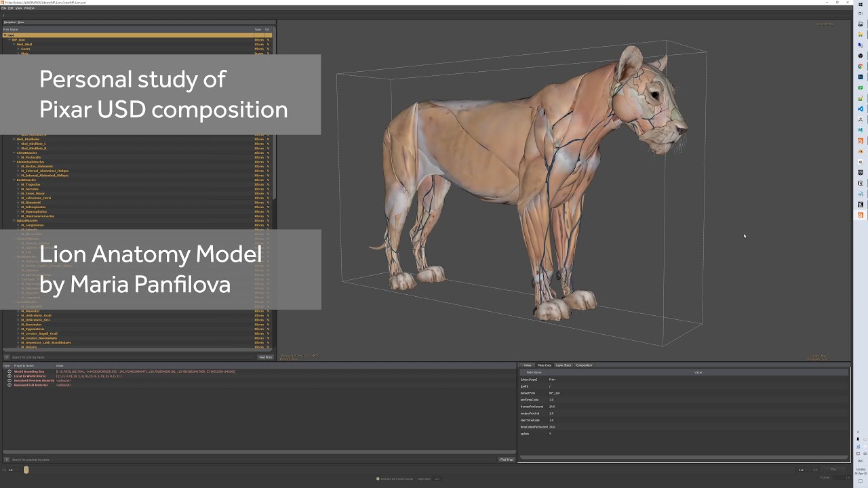This screenshot has height=488, width=868.
Task: Click the Resolved Full Material type icon
Action: pyautogui.click(x=9, y=385)
